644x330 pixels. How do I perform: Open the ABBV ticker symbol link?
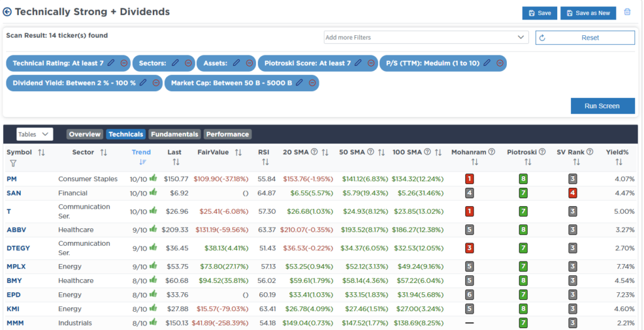[x=16, y=229]
